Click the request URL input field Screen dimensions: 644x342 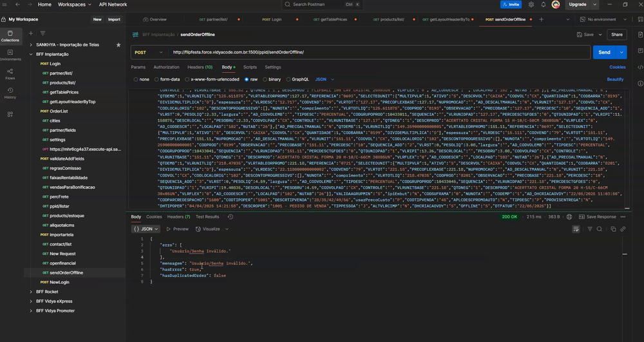[380, 52]
